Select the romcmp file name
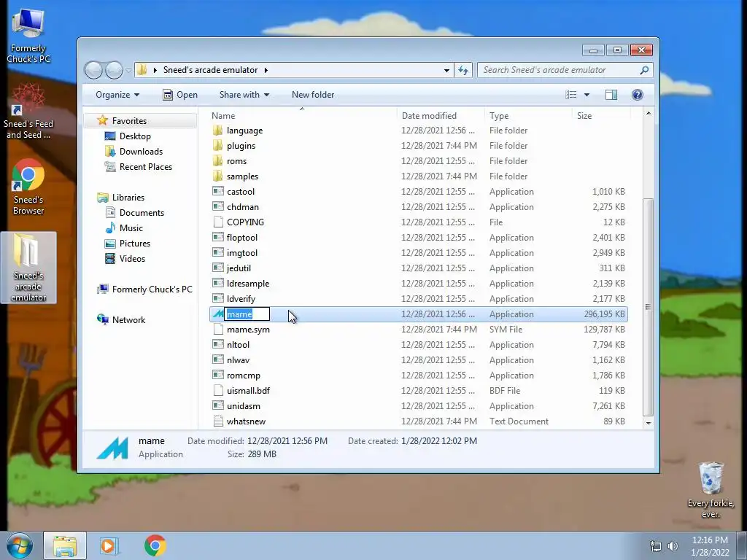The width and height of the screenshot is (747, 560). 244,376
